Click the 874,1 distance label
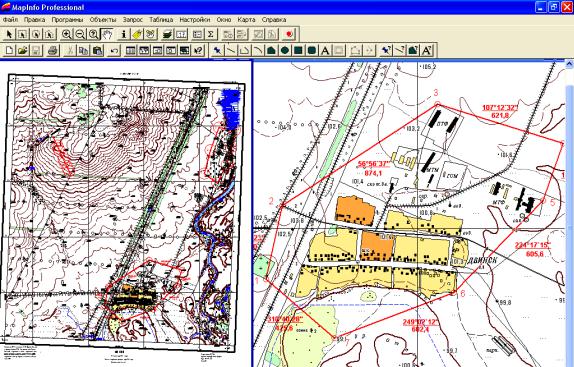 (x=374, y=173)
